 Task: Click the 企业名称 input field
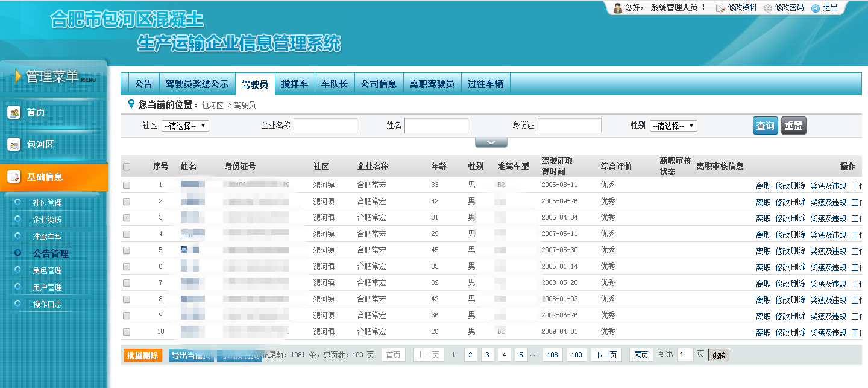pos(325,126)
